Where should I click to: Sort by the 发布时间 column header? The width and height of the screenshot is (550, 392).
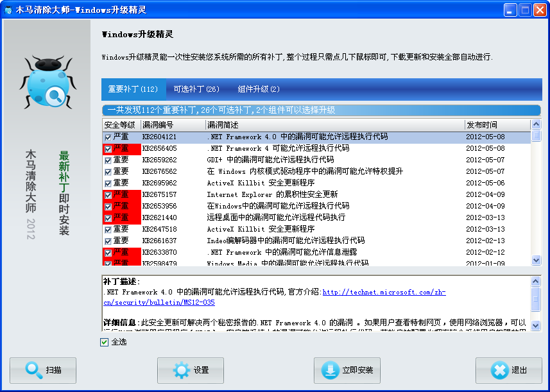[x=498, y=125]
